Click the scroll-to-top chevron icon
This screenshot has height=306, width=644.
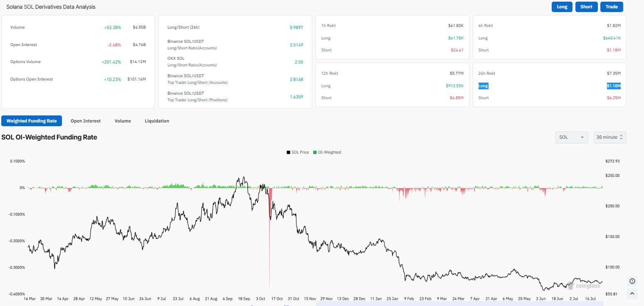click(x=632, y=294)
